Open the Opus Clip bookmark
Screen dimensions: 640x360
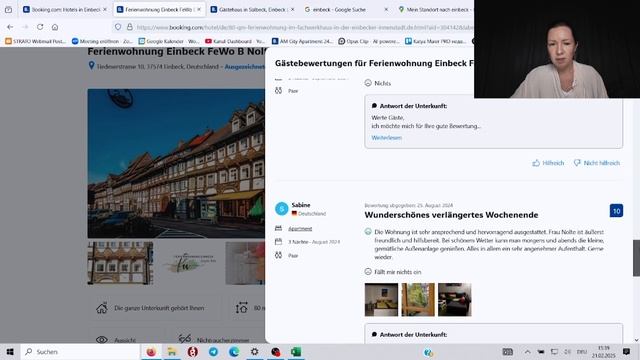coord(369,41)
